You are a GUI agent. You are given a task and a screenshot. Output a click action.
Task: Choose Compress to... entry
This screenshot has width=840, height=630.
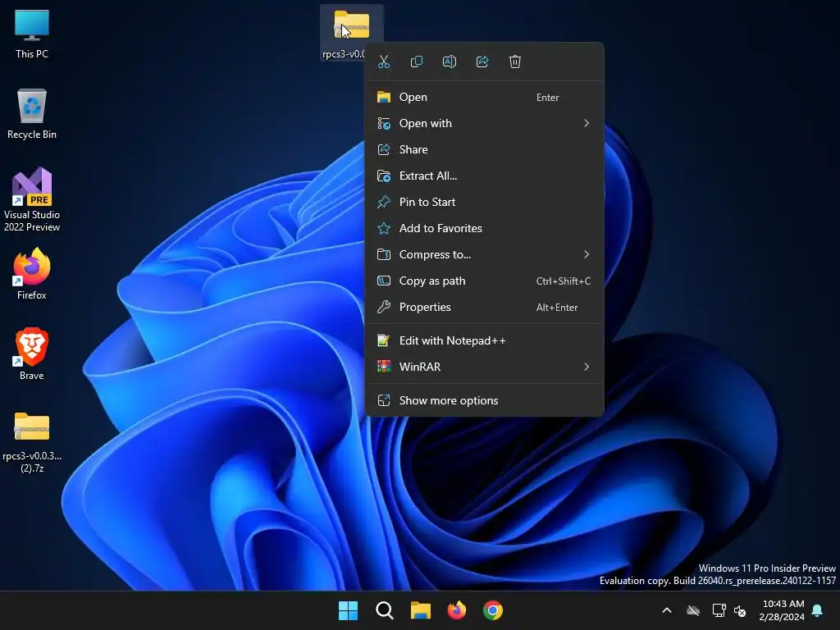click(x=484, y=254)
